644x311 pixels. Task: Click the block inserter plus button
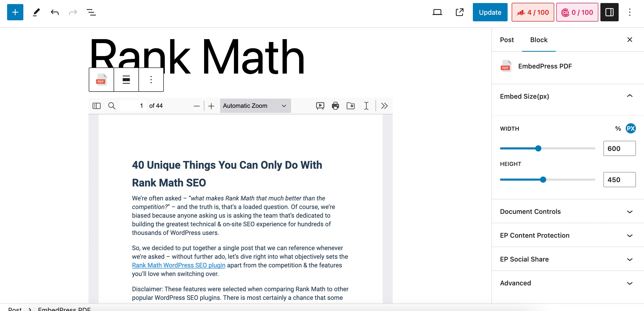(15, 12)
